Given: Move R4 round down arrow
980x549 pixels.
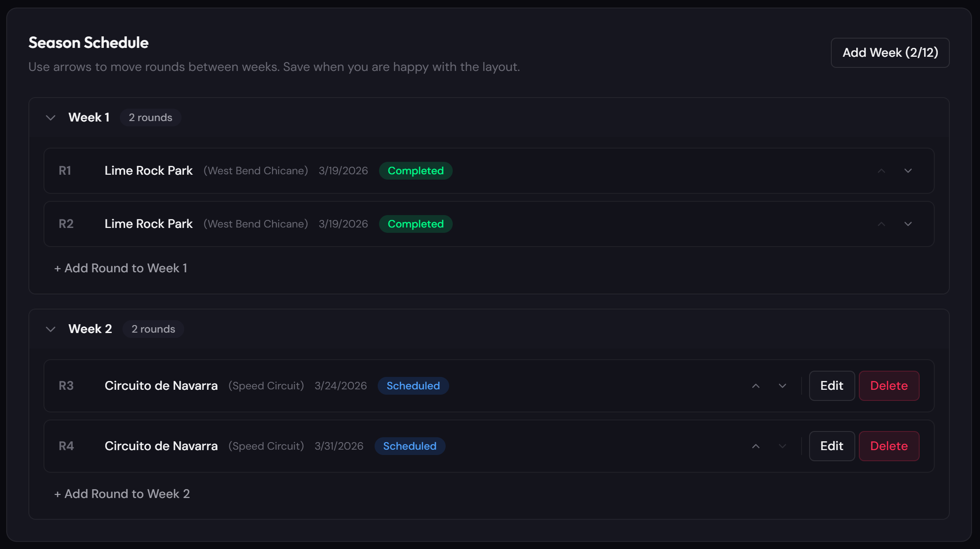Looking at the screenshot, I should point(782,446).
